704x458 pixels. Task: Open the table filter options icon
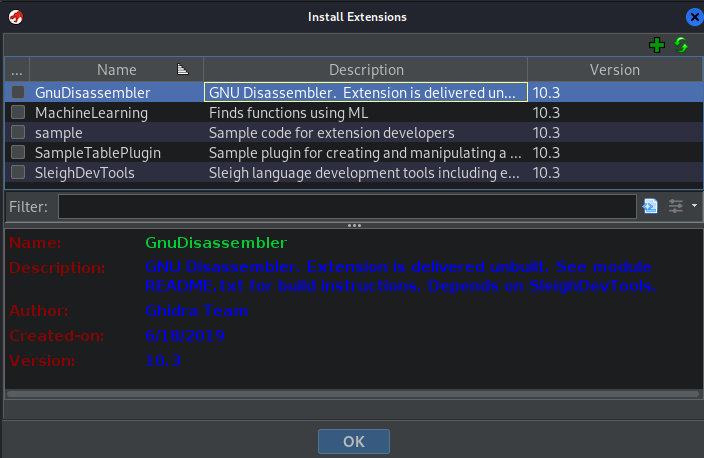point(650,206)
